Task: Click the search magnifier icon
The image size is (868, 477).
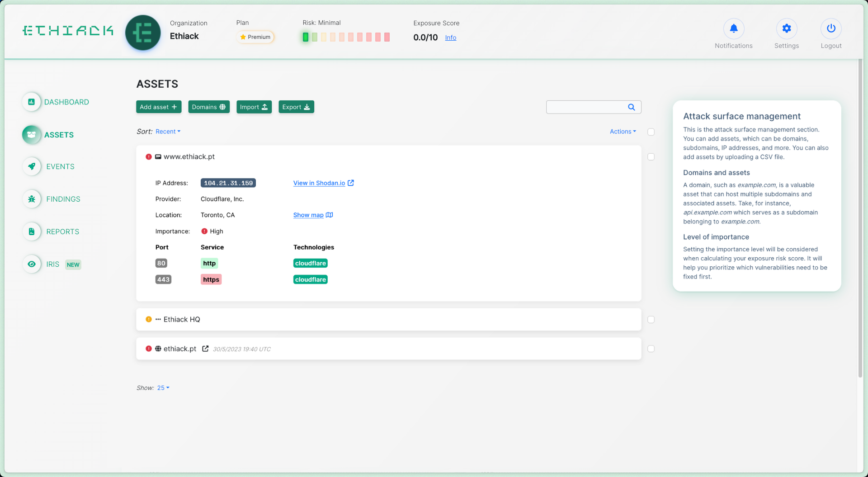Action: [x=631, y=107]
